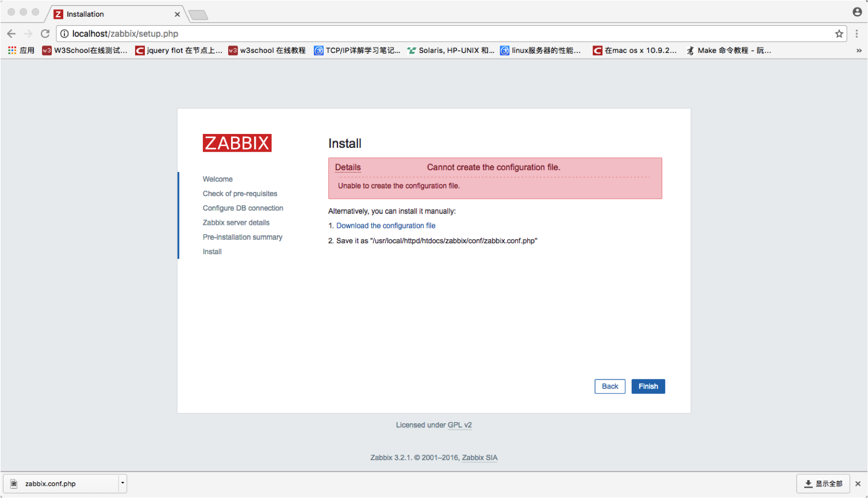The image size is (868, 498).
Task: Expand the zabbix.conf.php download options arrow
Action: (x=122, y=483)
